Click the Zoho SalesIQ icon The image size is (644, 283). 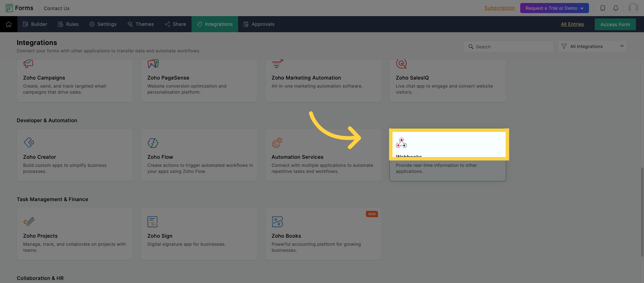click(x=401, y=63)
